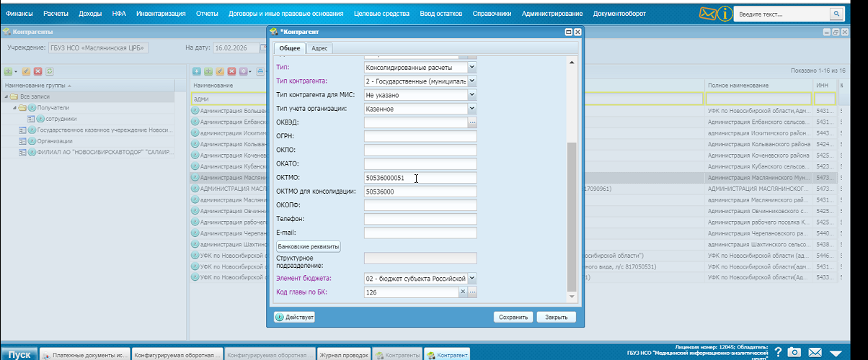Click the magnifier search button in the top bar
This screenshot has width=868, height=360.
tap(836, 14)
